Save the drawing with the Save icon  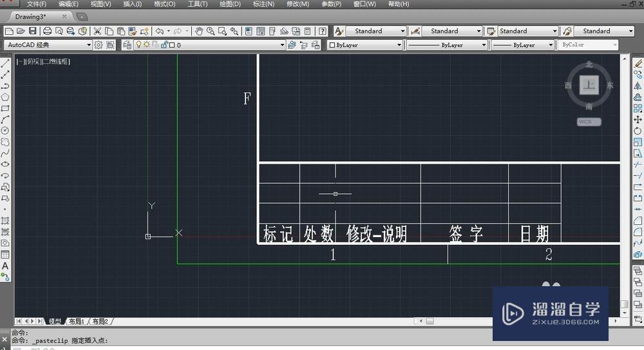[x=32, y=31]
